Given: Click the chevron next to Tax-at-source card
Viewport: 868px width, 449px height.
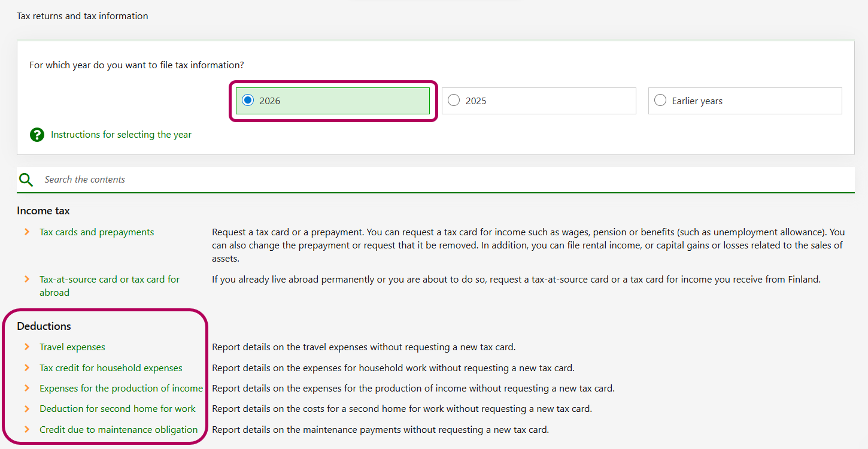Looking at the screenshot, I should point(27,280).
